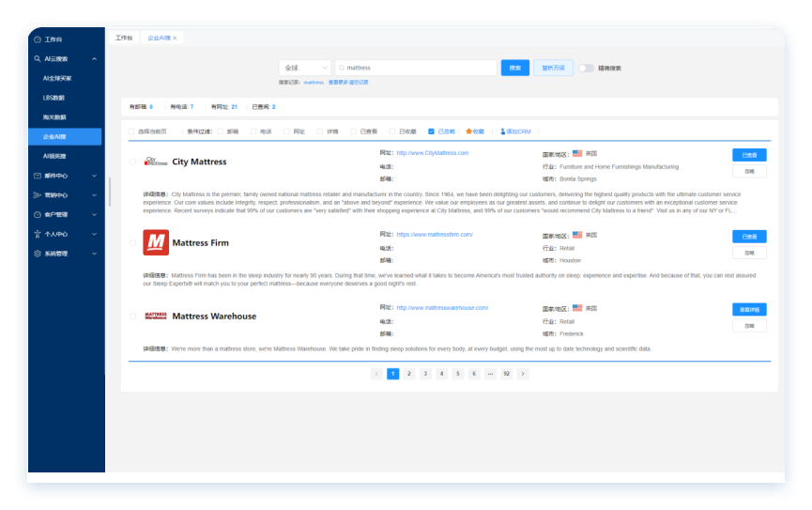
Task: Click the 邮件中心 envelope icon
Action: pos(38,176)
